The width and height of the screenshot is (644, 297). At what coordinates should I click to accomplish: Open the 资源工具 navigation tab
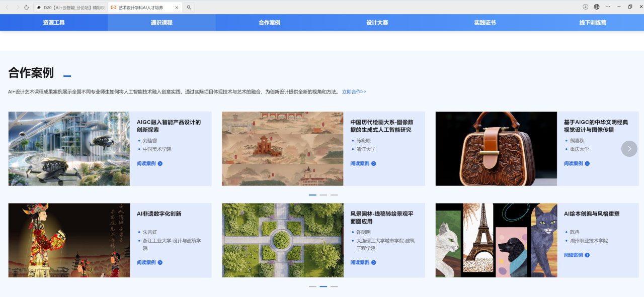(54, 23)
